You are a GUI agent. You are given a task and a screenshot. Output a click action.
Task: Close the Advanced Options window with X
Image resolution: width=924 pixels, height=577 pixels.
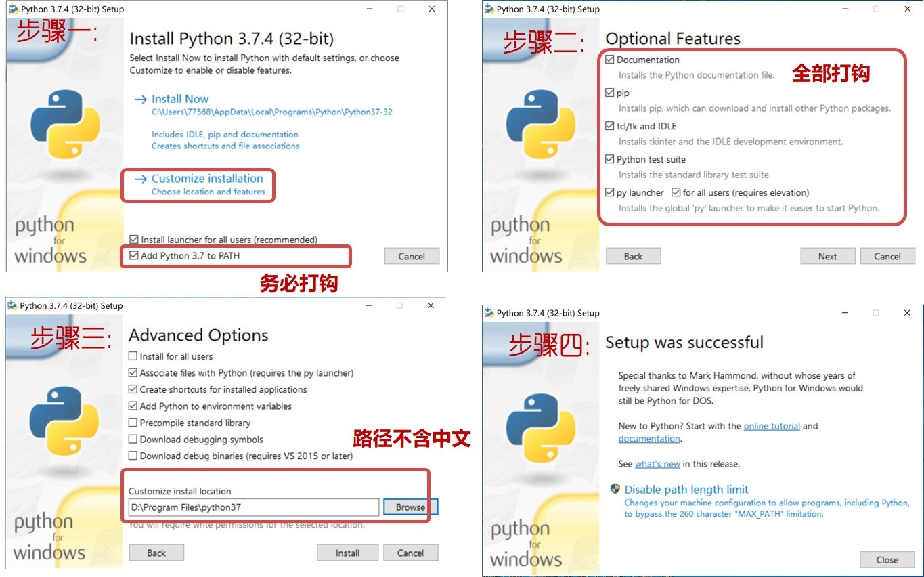click(431, 305)
